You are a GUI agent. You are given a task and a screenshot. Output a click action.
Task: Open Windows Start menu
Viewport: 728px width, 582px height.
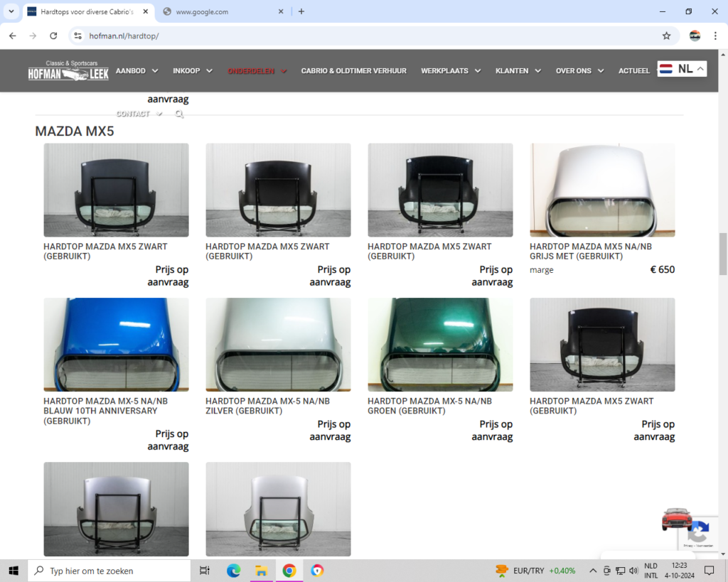tap(14, 571)
